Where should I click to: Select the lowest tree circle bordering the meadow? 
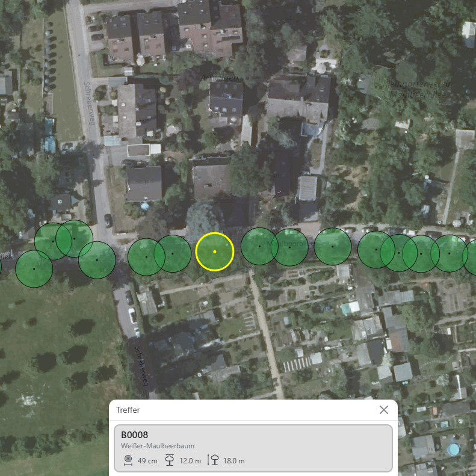pos(34,269)
